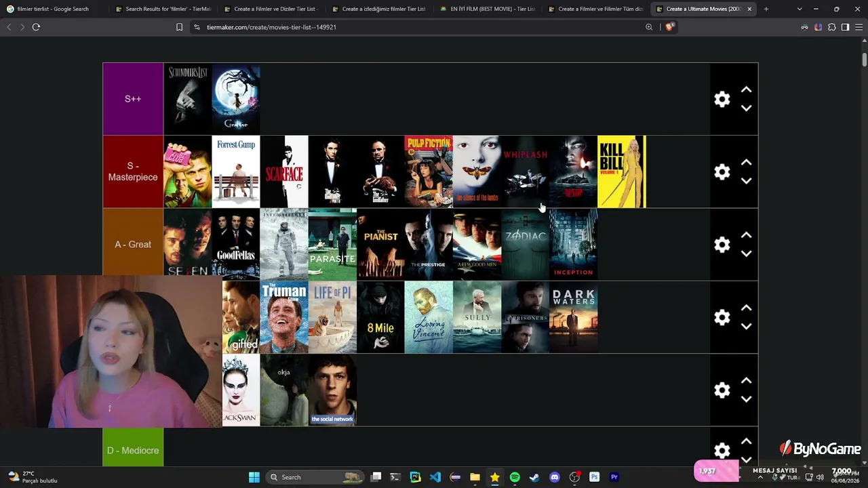The width and height of the screenshot is (868, 488).
Task: Move the Truman Show row down
Action: [x=746, y=327]
